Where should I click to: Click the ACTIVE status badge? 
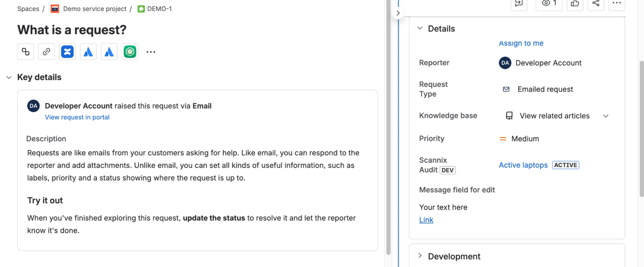[565, 165]
